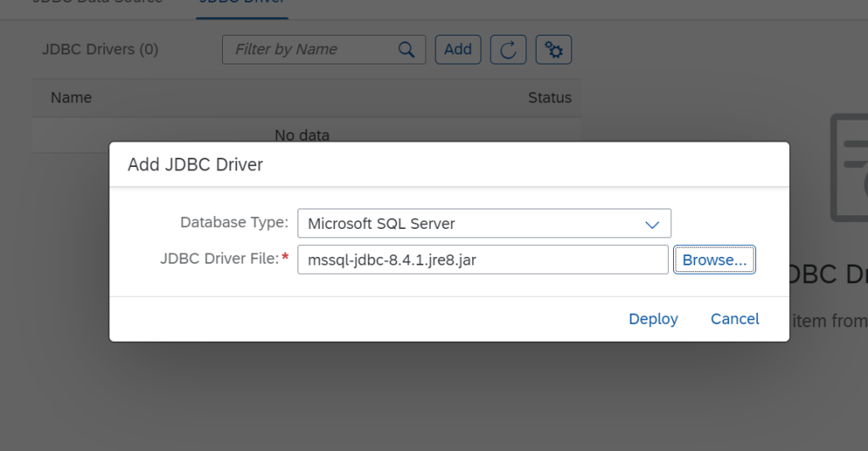
Task: Select the JDBC Driver tab
Action: point(242,3)
